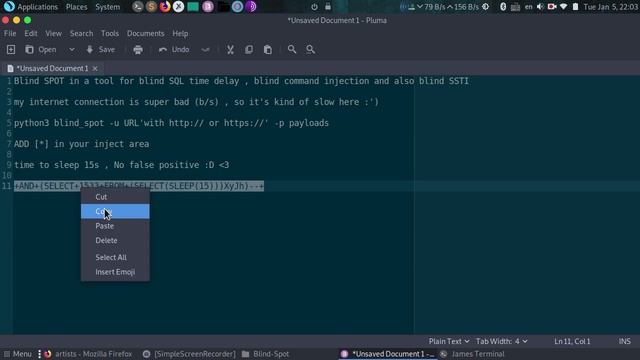The height and width of the screenshot is (360, 640).
Task: Choose Delete in the context menu
Action: pyautogui.click(x=115, y=240)
